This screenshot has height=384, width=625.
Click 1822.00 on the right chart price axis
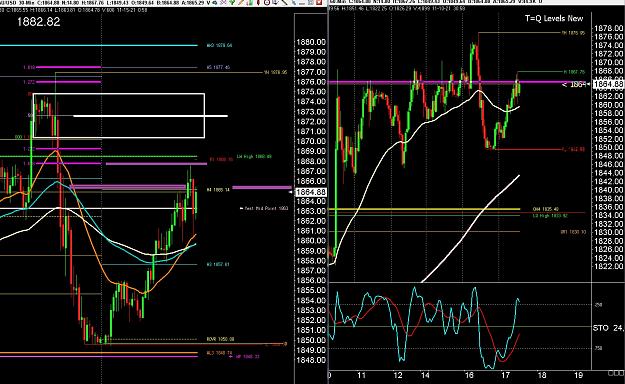609,266
